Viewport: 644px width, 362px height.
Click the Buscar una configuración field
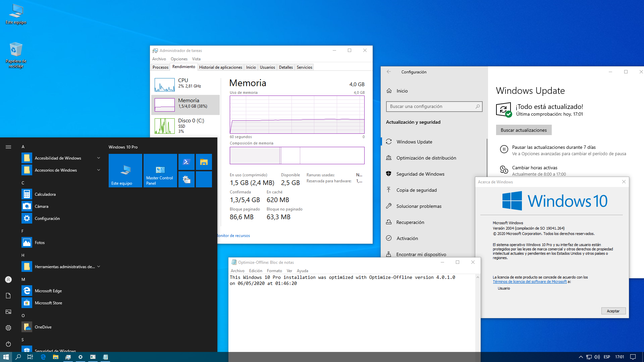coord(431,107)
